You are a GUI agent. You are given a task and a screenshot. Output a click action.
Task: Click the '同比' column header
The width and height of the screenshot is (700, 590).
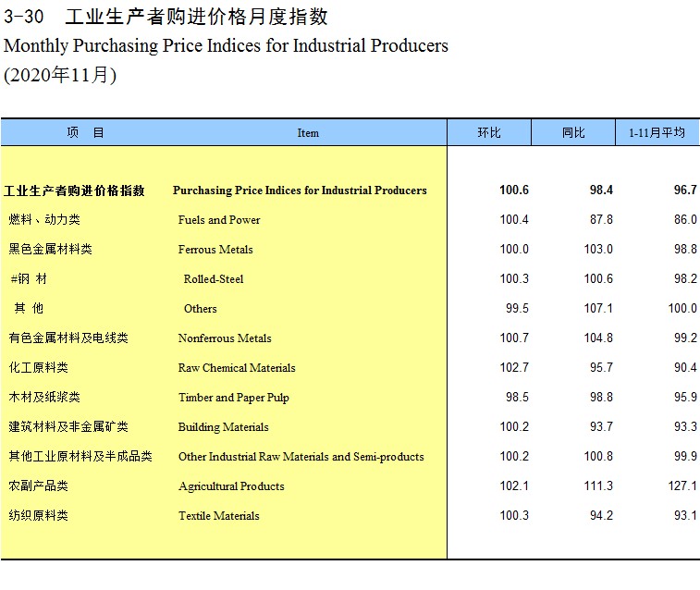(573, 132)
